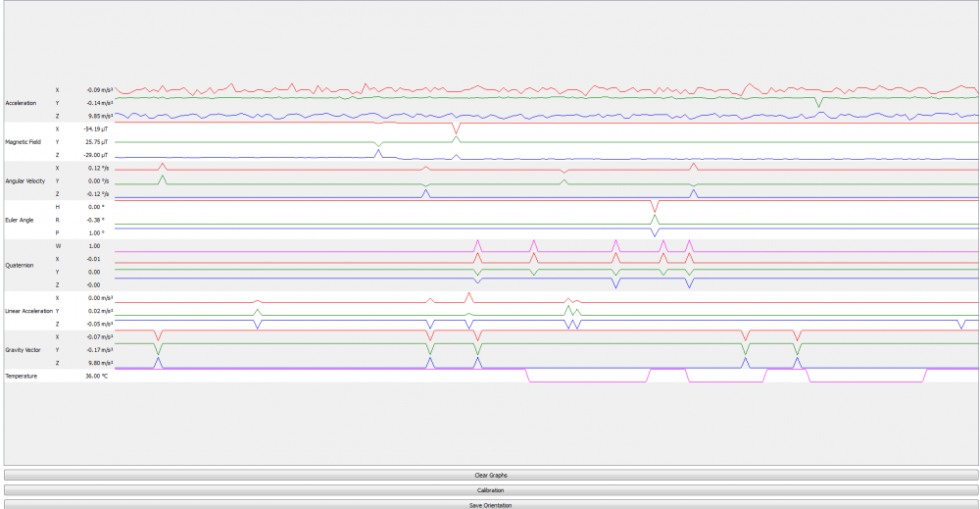This screenshot has width=980, height=509.
Task: Click the Quaternion W value 1.00
Action: [94, 246]
